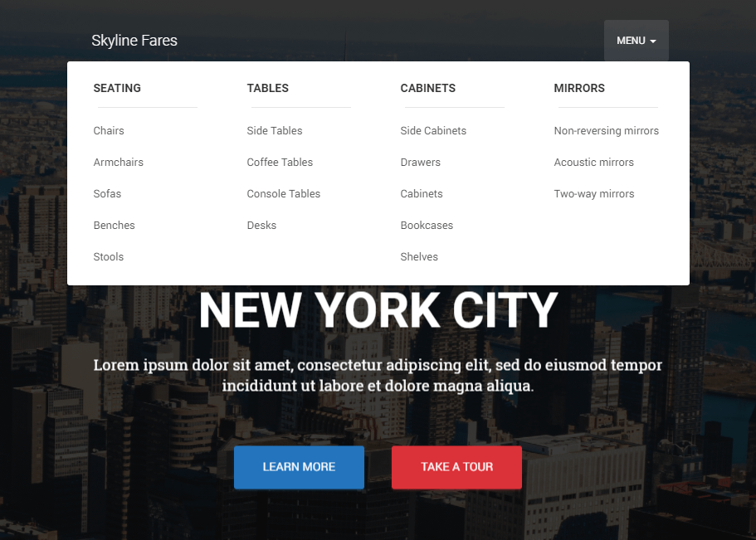Go to Benches in the menu
The image size is (756, 540).
(114, 226)
